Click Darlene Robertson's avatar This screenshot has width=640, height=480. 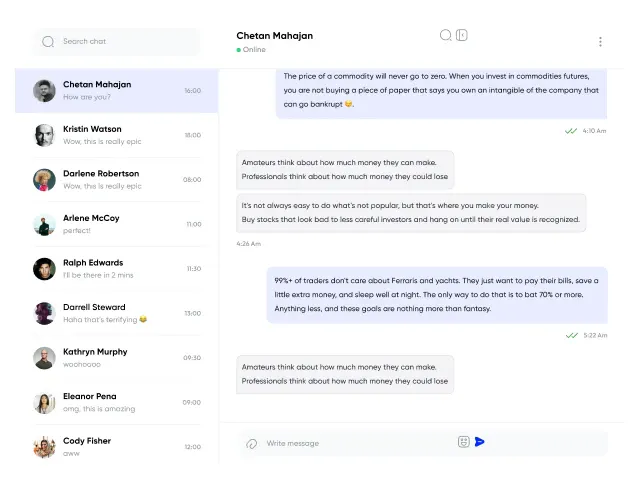[44, 180]
